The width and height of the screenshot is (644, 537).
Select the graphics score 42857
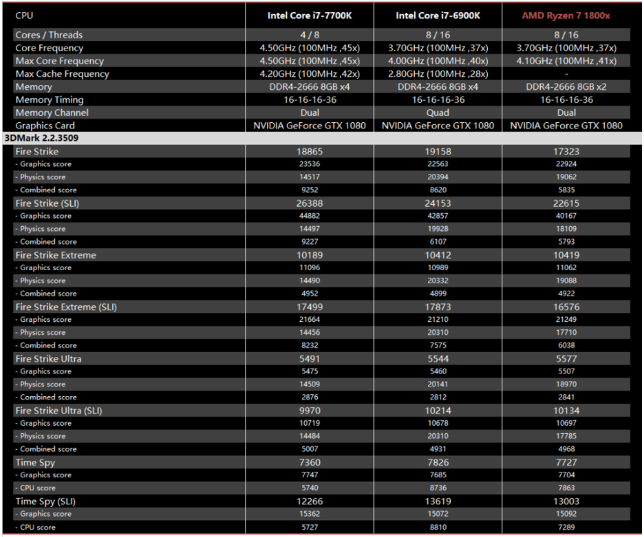pyautogui.click(x=438, y=216)
